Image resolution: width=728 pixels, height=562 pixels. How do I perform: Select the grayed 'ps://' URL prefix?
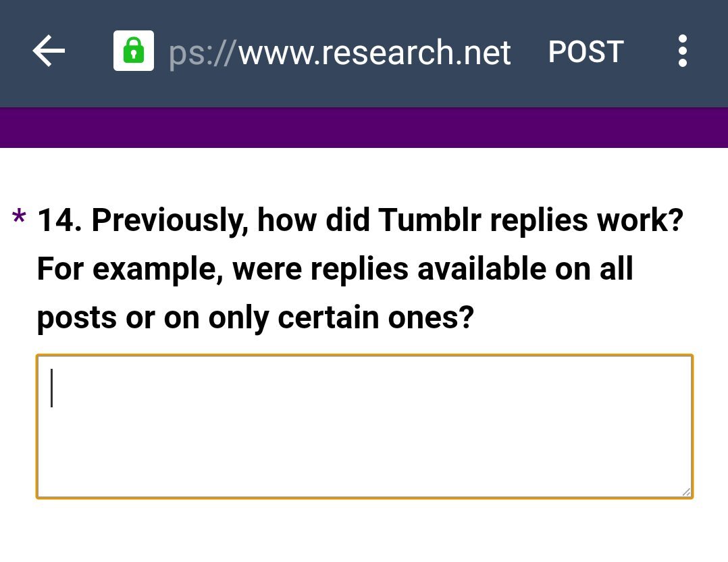coord(203,54)
